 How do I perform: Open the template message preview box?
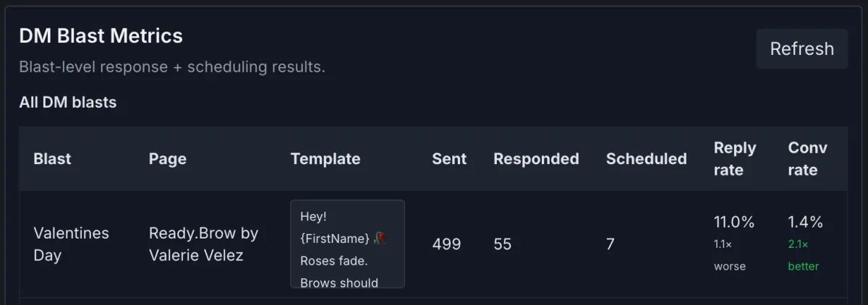(x=347, y=244)
